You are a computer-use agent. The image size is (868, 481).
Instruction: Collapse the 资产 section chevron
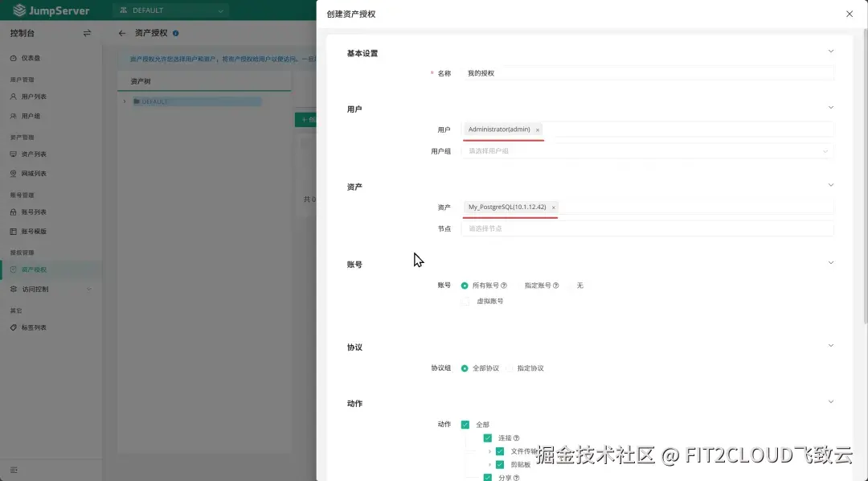pyautogui.click(x=830, y=184)
